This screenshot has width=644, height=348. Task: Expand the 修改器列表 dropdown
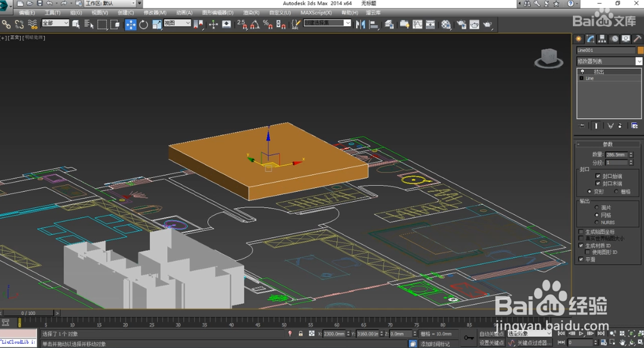(x=639, y=61)
